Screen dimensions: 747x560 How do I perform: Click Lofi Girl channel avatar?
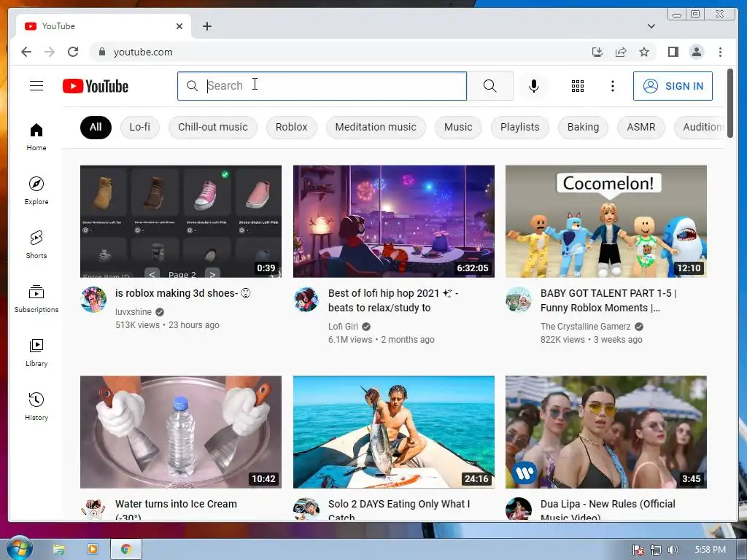tap(306, 300)
